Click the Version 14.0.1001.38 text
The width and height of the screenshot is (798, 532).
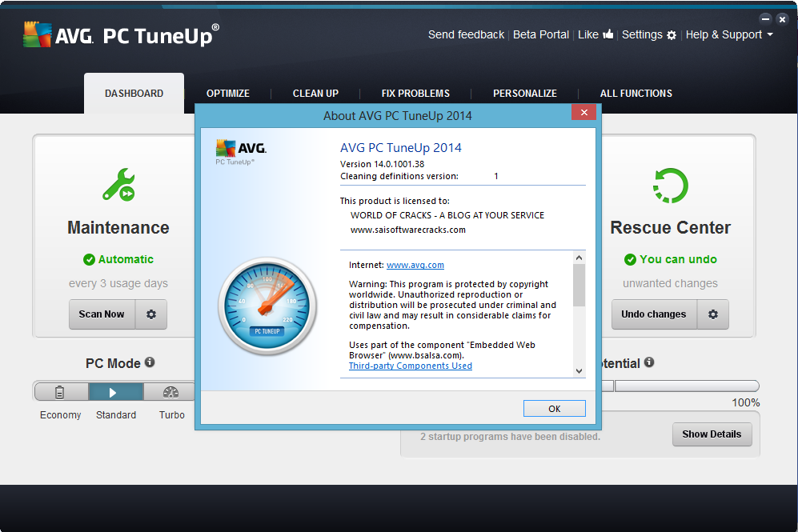[x=383, y=164]
